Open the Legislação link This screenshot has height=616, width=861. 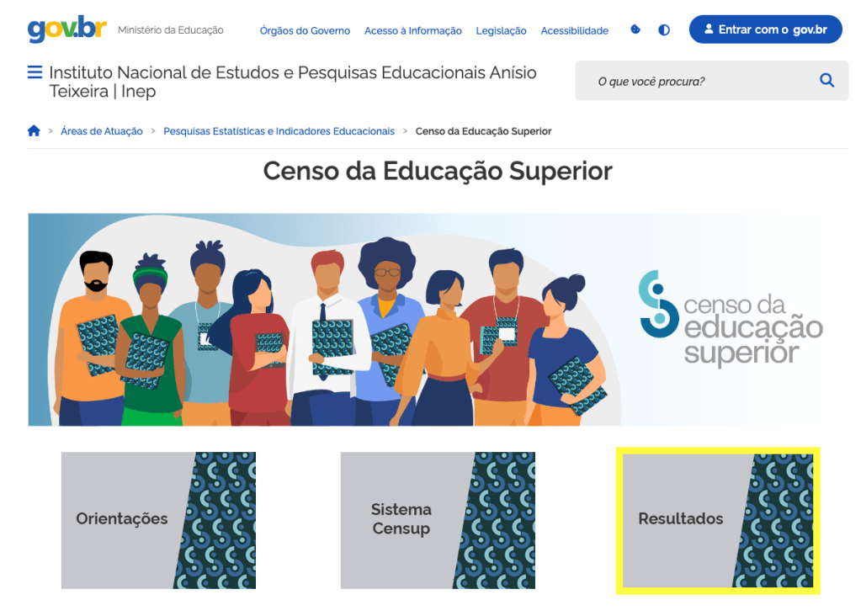pos(501,31)
